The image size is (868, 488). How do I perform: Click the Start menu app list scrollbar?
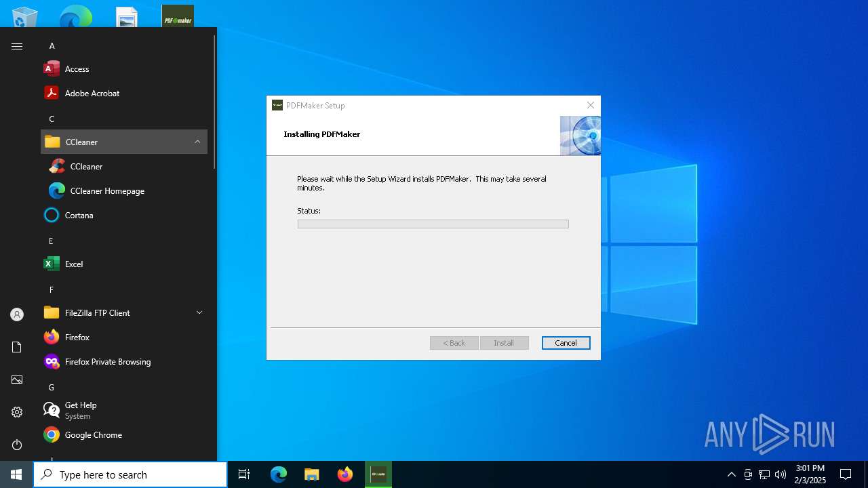[214, 102]
